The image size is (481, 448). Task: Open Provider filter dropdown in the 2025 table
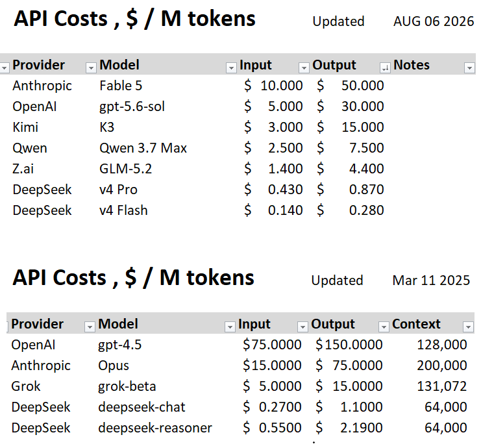(x=90, y=327)
